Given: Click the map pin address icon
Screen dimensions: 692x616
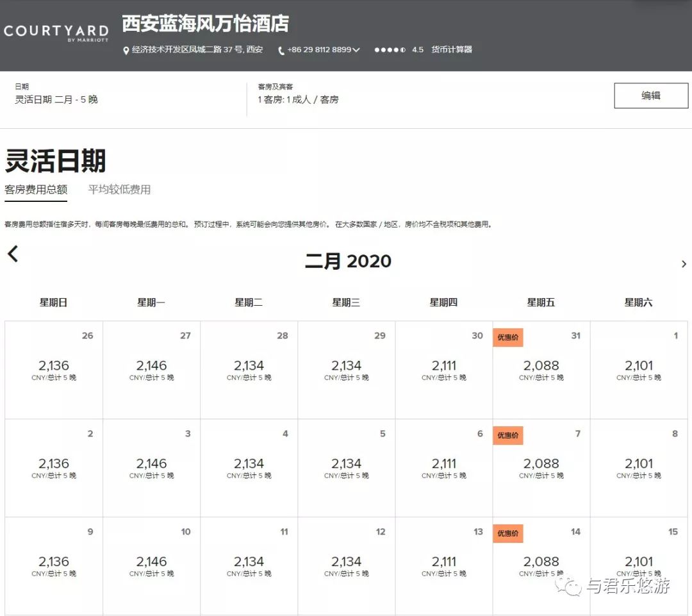Looking at the screenshot, I should coord(126,51).
